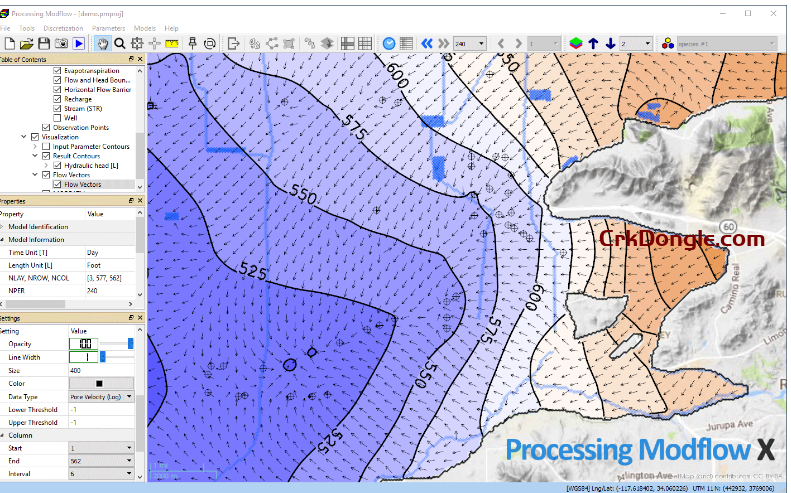
Task: Jump to last stress period with double-right arrows
Action: tap(443, 44)
